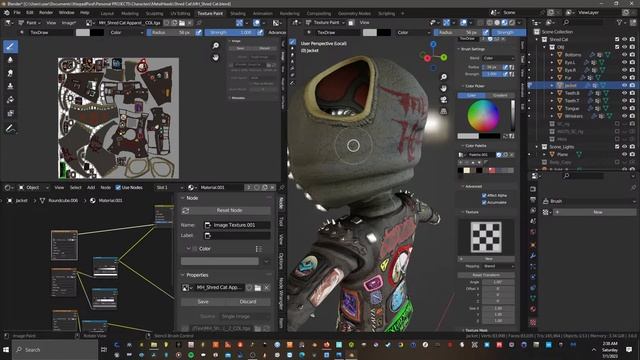Click the zoom magnifier icon in image editor
This screenshot has width=640, height=360.
(216, 46)
